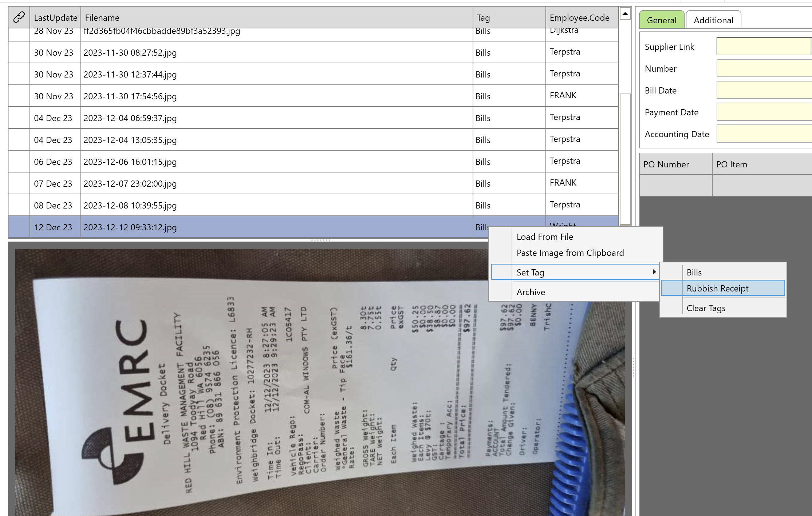Sort by the Employee.Code column header
This screenshot has height=516, width=812.
(x=582, y=17)
